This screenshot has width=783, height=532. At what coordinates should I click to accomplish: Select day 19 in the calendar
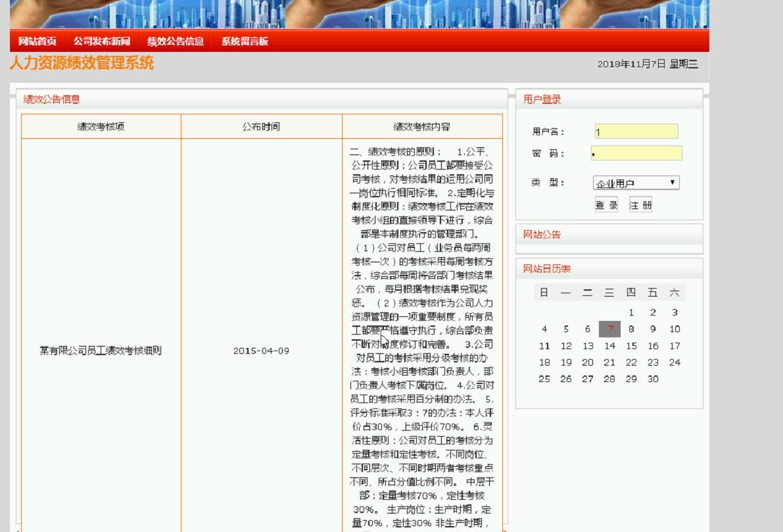(566, 362)
